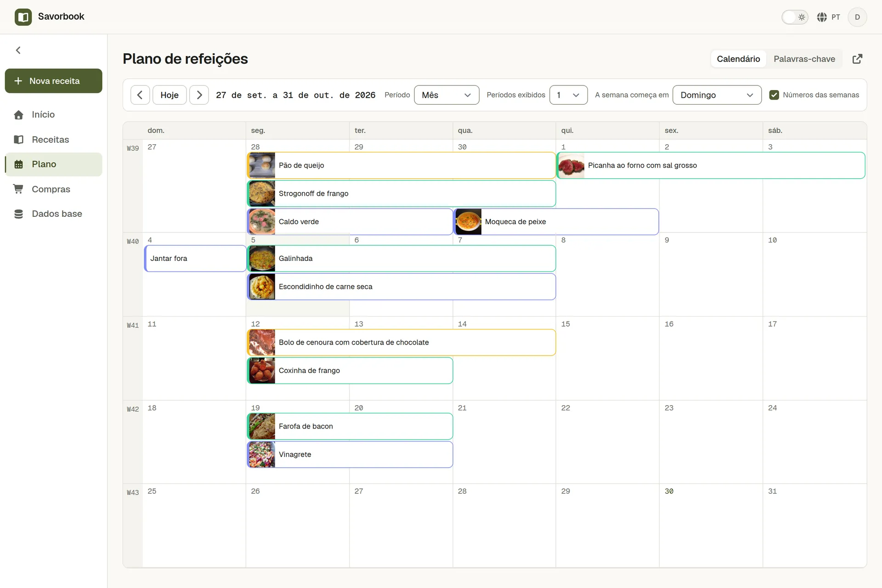Image resolution: width=882 pixels, height=588 pixels.
Task: Open the Strogonoff de frango entry
Action: coord(401,193)
